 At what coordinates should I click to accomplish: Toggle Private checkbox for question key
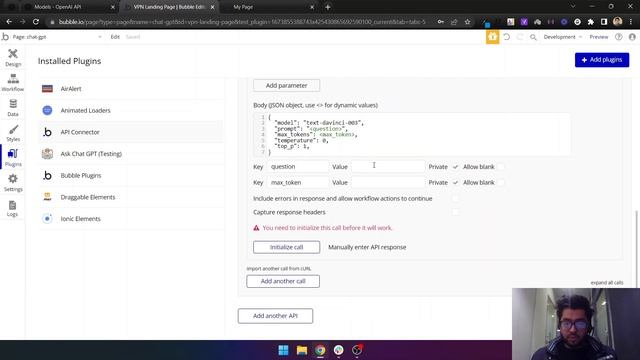tap(455, 167)
